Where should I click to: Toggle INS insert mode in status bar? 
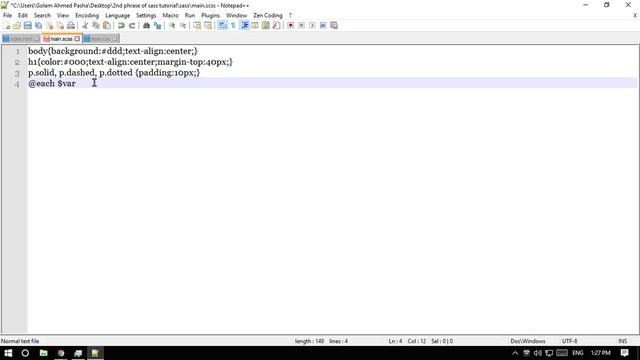[x=622, y=341]
